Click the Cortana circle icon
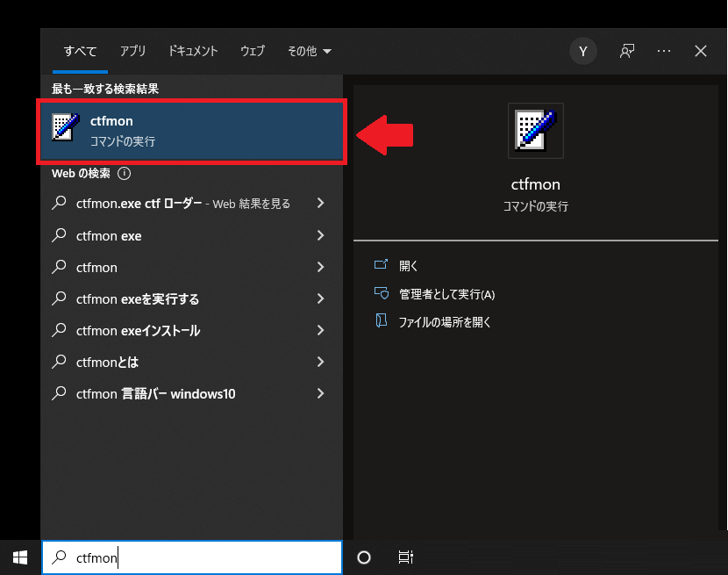The height and width of the screenshot is (575, 728). (x=364, y=557)
